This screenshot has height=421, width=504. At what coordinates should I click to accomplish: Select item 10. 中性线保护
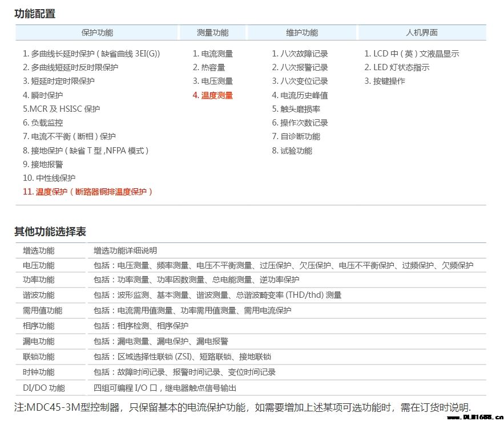tap(49, 178)
